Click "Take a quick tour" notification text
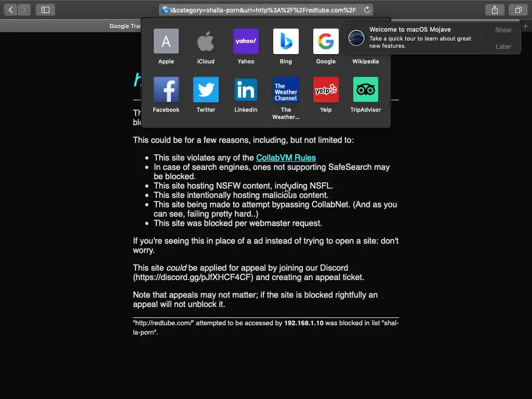This screenshot has width=532, height=399. click(x=420, y=42)
